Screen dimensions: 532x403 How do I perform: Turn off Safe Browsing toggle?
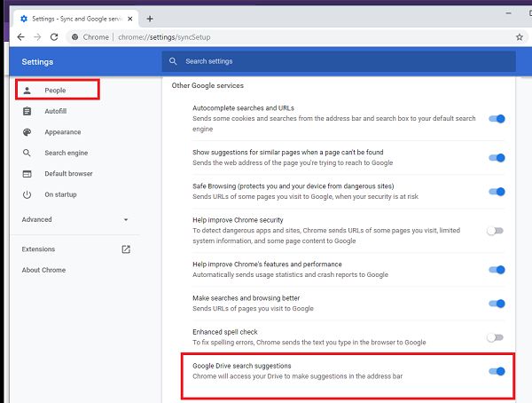(x=496, y=192)
